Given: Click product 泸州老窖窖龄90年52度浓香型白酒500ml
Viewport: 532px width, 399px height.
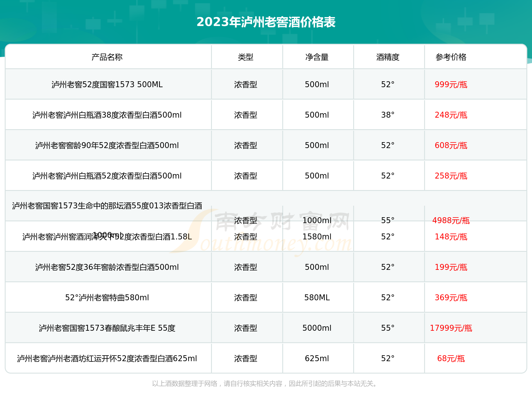Looking at the screenshot, I should 107,145.
